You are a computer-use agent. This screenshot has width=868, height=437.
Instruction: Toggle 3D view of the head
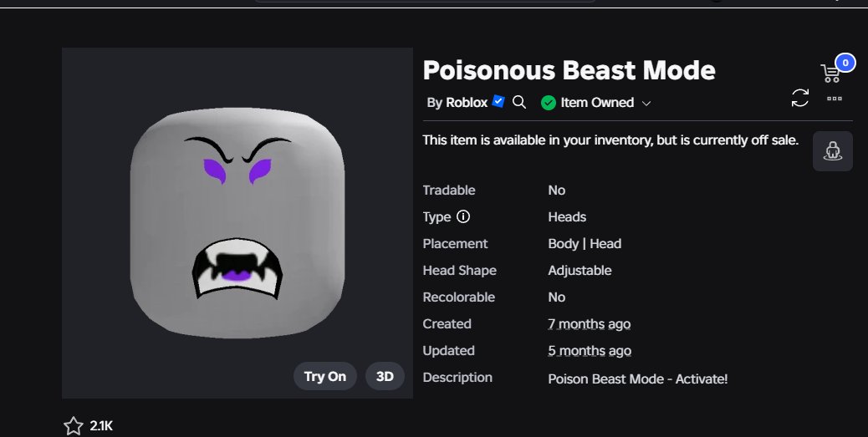(x=385, y=376)
